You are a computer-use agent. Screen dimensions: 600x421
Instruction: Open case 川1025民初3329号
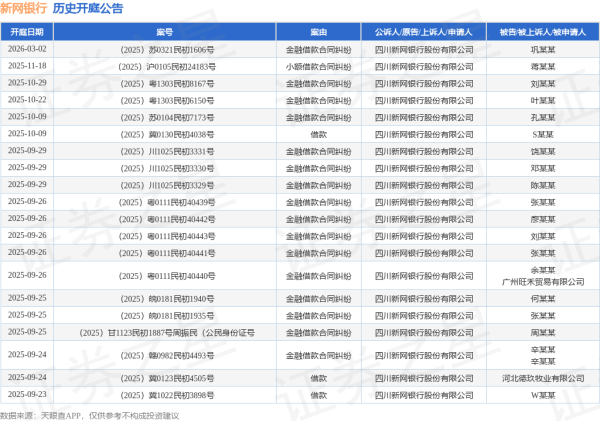coord(165,185)
